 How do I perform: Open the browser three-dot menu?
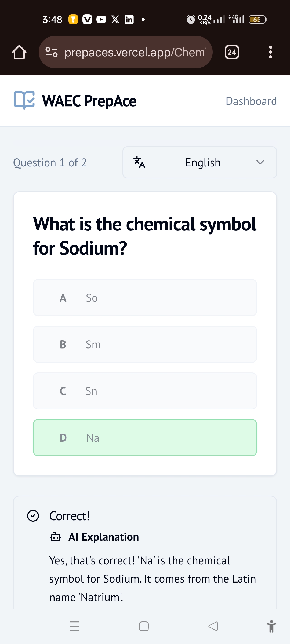tap(270, 52)
